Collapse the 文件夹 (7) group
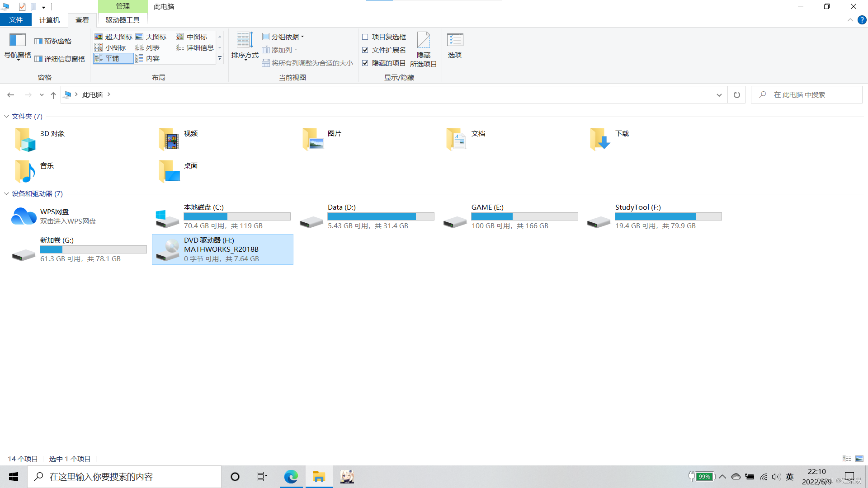This screenshot has height=488, width=868. click(6, 117)
